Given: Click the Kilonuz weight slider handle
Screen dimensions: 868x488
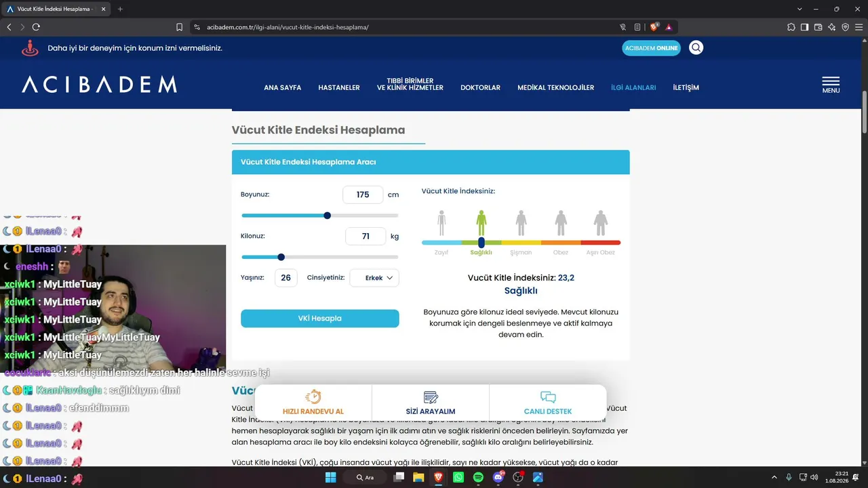Looking at the screenshot, I should (281, 257).
